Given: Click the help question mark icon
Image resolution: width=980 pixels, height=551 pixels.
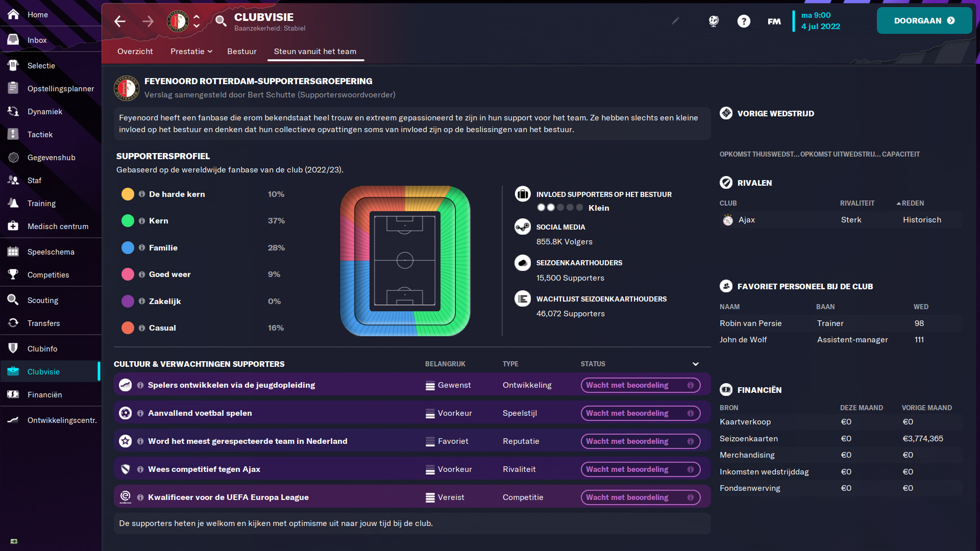Looking at the screenshot, I should [x=744, y=21].
